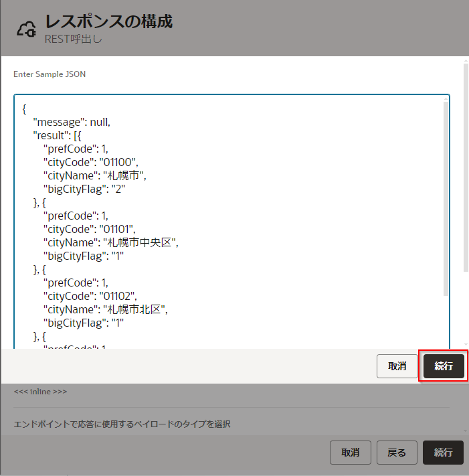Click the cityCode "01100" line in JSON
Image resolution: width=469 pixels, height=476 pixels.
(x=91, y=162)
